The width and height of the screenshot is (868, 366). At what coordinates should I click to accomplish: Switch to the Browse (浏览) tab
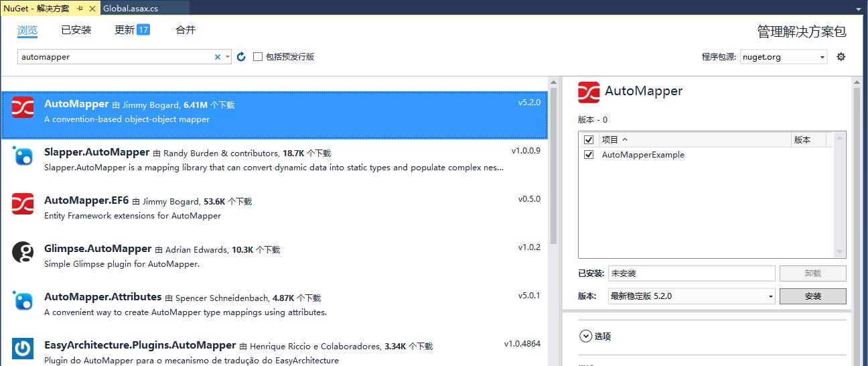pyautogui.click(x=27, y=30)
